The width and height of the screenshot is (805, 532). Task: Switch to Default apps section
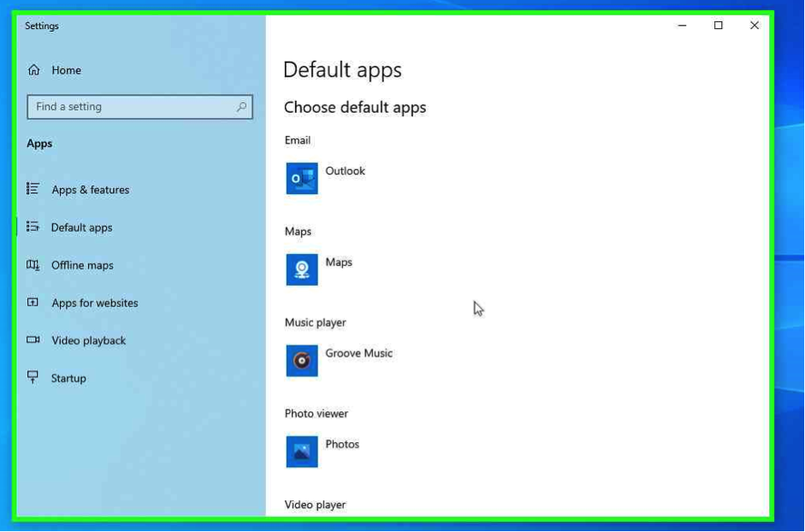point(81,228)
